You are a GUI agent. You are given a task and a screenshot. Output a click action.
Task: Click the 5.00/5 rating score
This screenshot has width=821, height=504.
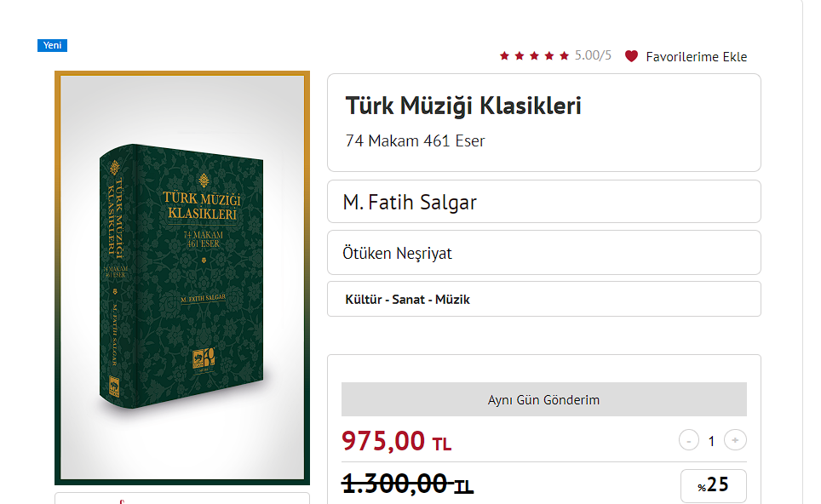(x=593, y=55)
